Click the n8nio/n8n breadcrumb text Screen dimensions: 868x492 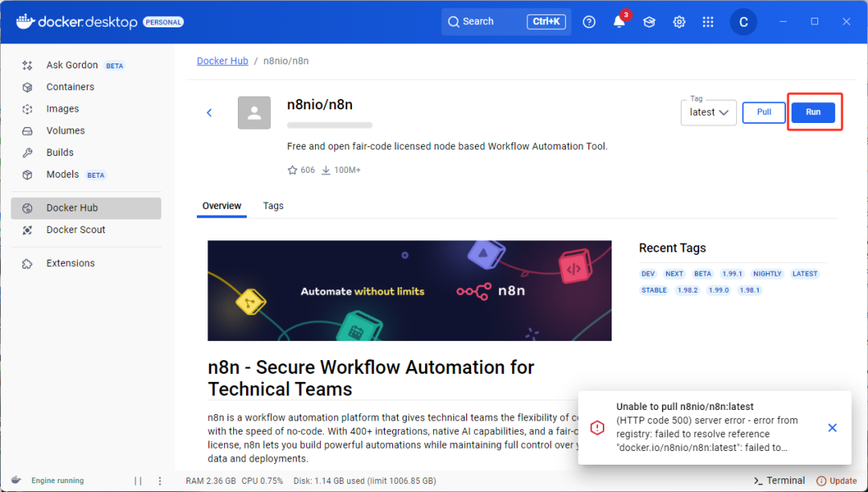(x=286, y=61)
